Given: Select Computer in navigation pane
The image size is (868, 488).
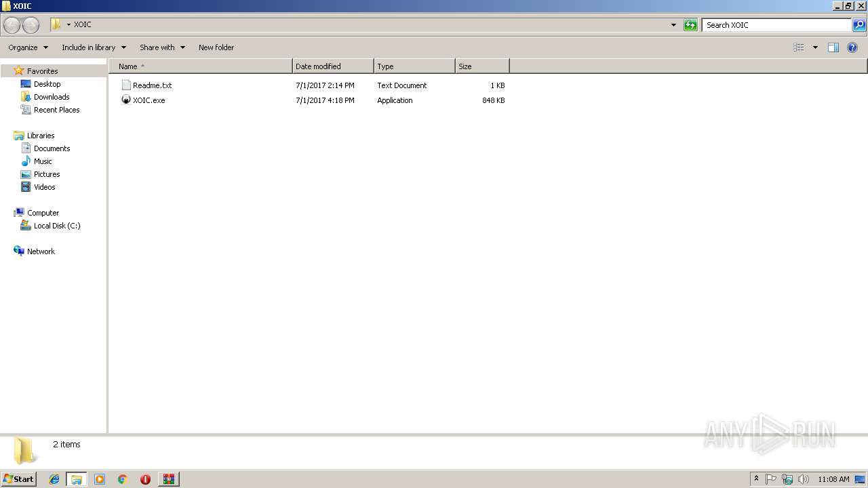Looking at the screenshot, I should click(43, 213).
